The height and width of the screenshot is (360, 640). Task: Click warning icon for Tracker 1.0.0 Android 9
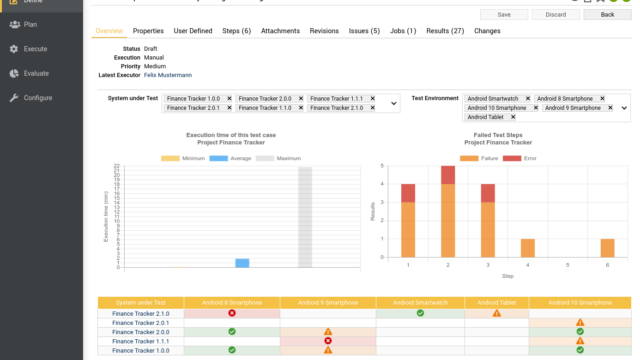(328, 350)
